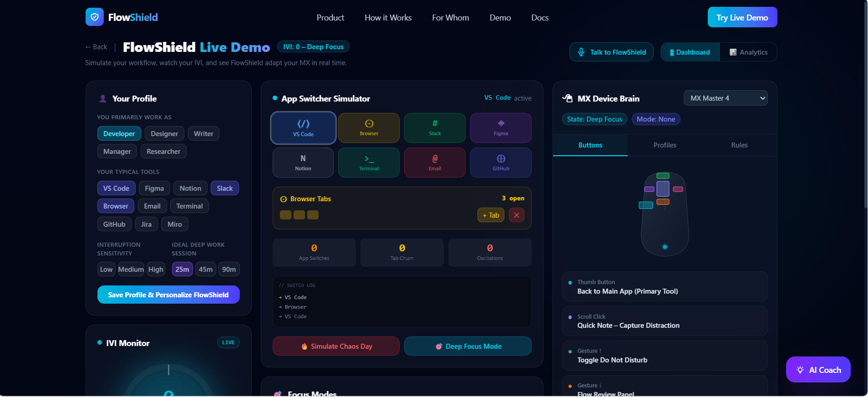Toggle Terminal in typical tools
This screenshot has height=397, width=868.
coord(189,206)
